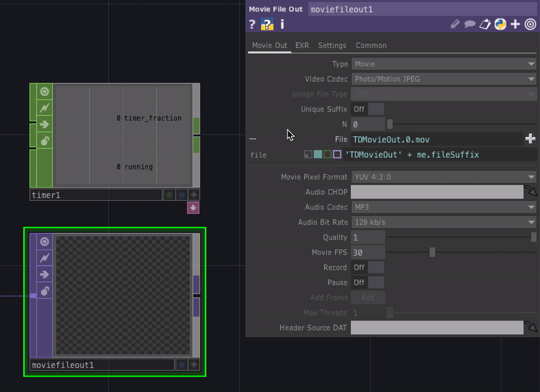Open Audio Bit Rate dropdown 128 kb/s
Image resolution: width=540 pixels, height=392 pixels.
coord(443,223)
